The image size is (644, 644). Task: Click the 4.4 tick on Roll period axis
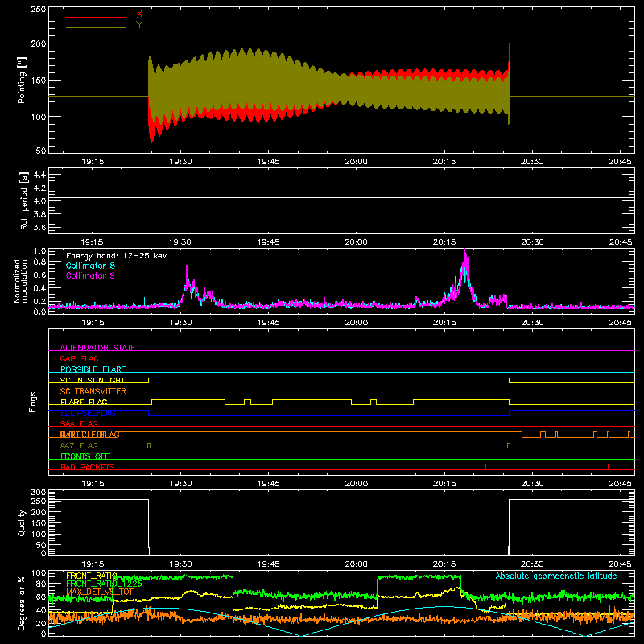pos(39,175)
